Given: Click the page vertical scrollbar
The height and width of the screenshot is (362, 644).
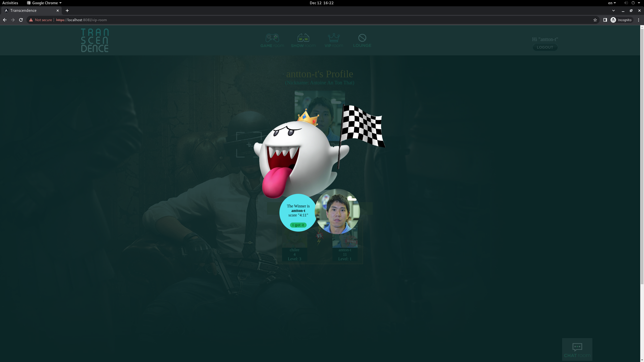Looking at the screenshot, I should [x=642, y=156].
